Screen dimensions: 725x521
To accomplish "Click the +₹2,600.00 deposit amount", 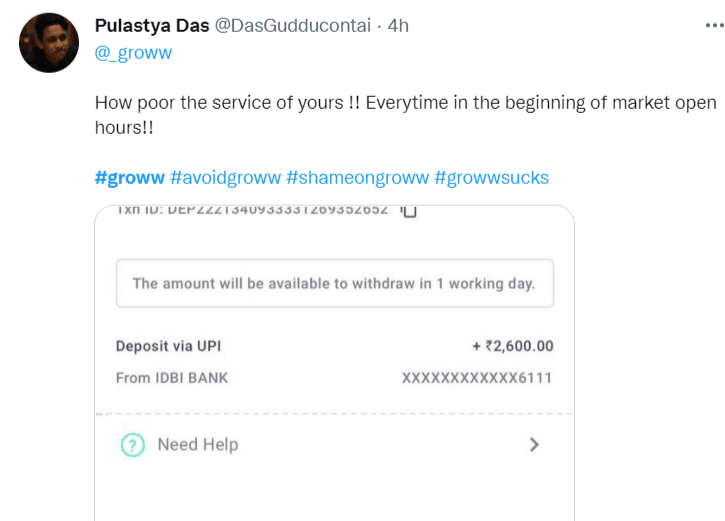I will click(512, 346).
